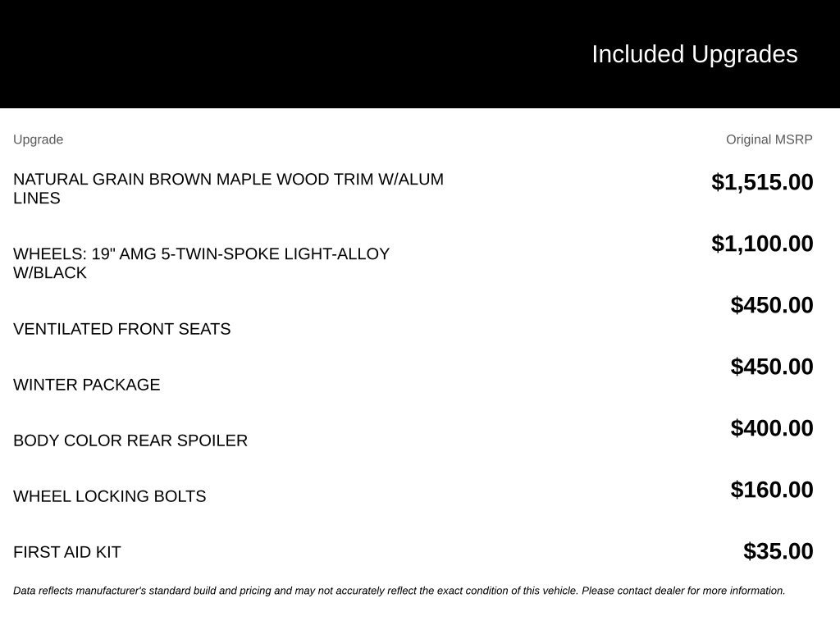The height and width of the screenshot is (630, 840).
Task: Click the $400.00 price value
Action: pos(772,428)
